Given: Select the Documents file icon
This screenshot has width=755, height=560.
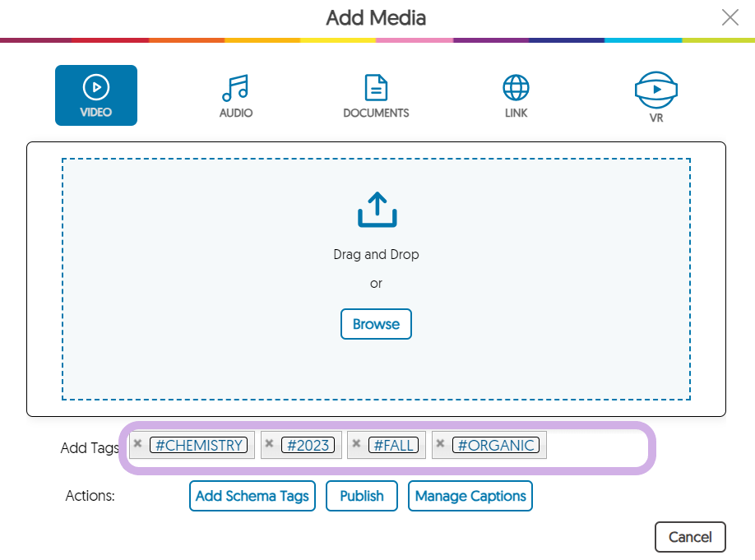Looking at the screenshot, I should pyautogui.click(x=376, y=88).
